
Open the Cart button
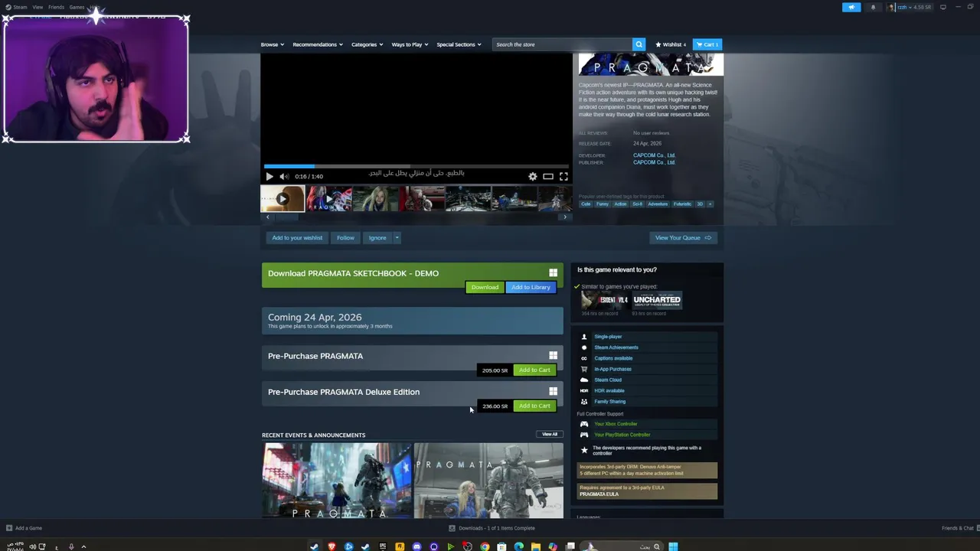[x=707, y=44]
